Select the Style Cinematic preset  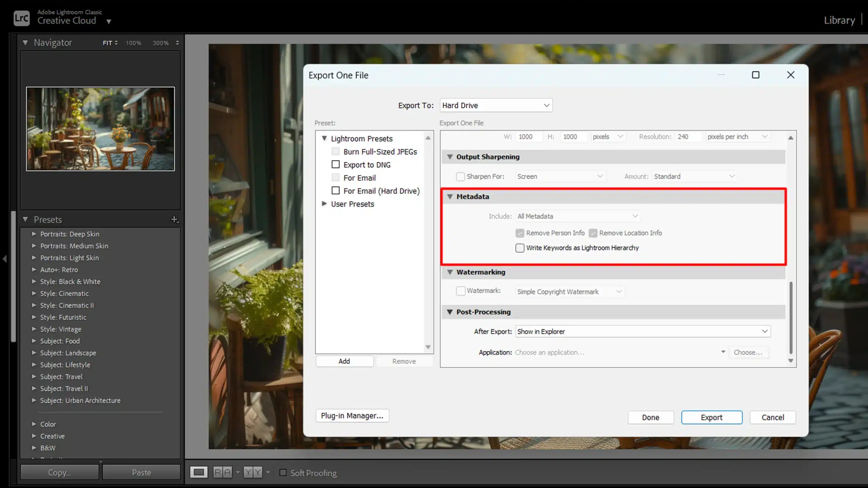64,293
